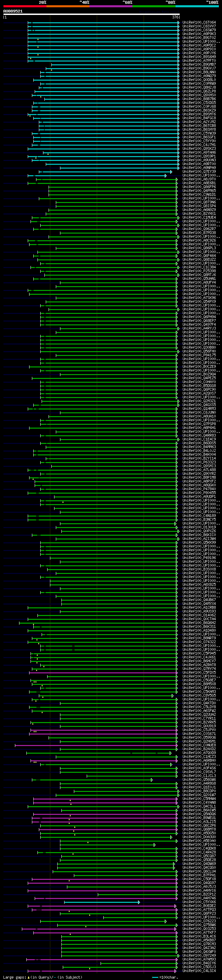Open hit UniRef100_C6SVV7
The width and height of the screenshot is (222, 980).
coord(199,26)
